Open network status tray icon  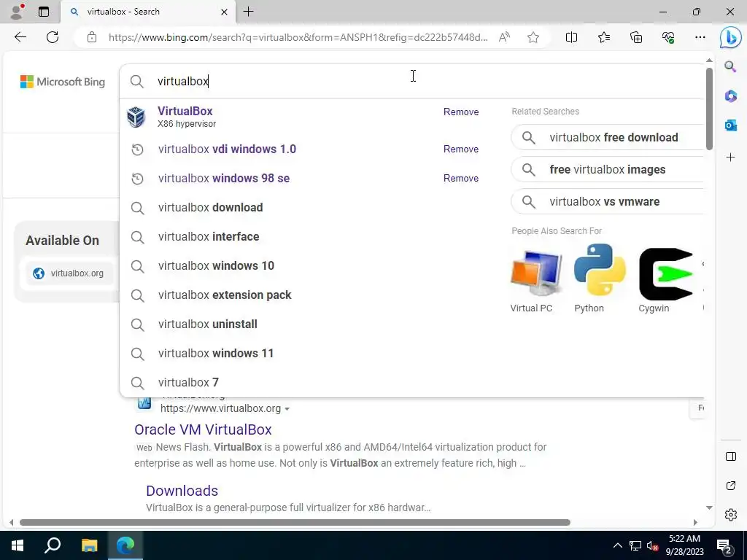coord(635,545)
